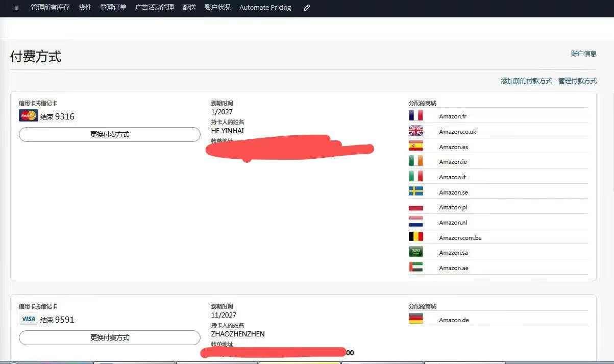Click the Saudi Arabia flag next to Amazon.sa
Screen dimensions: 614x364
coord(416,252)
